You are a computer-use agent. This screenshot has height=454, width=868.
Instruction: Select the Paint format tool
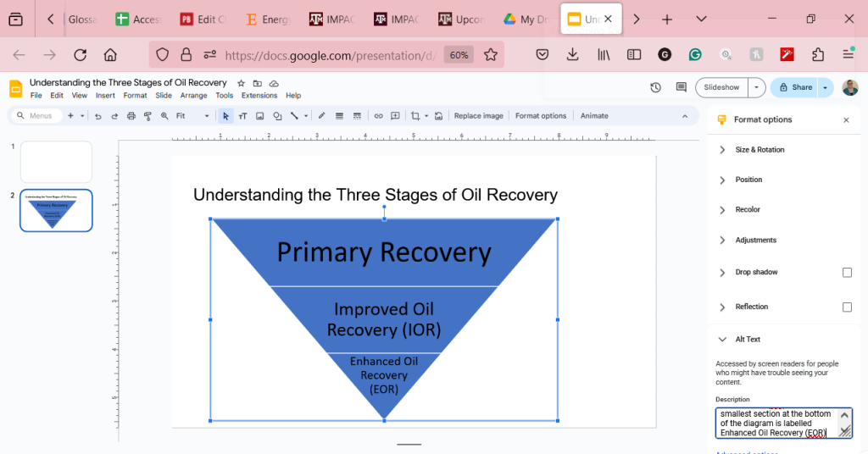(x=147, y=116)
